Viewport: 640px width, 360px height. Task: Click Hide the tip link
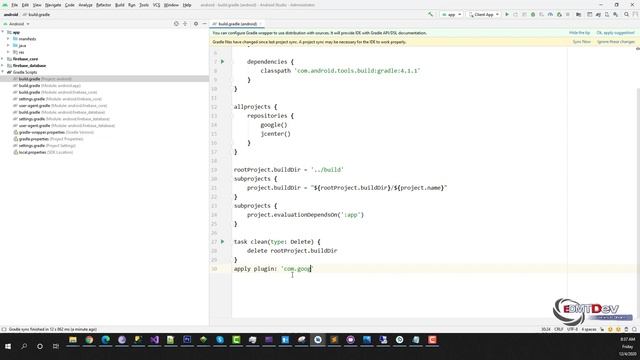pyautogui.click(x=579, y=33)
